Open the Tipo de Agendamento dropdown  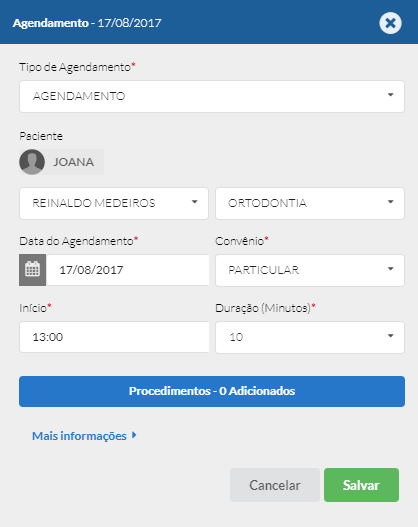[x=212, y=96]
